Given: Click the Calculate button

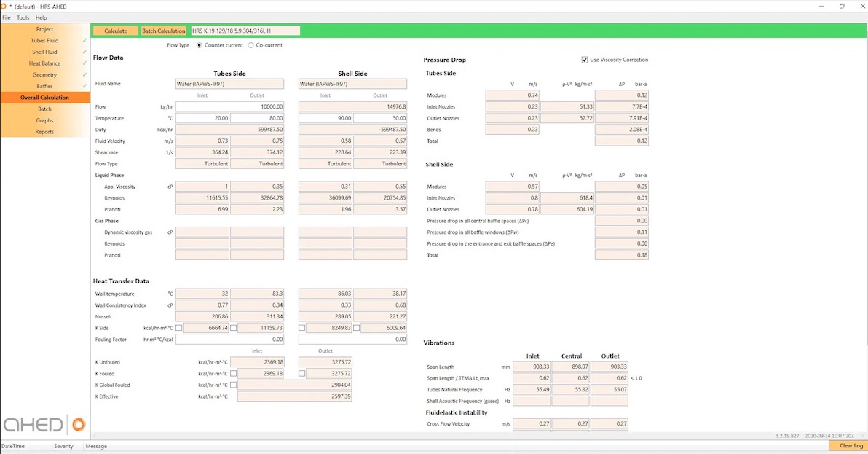Looking at the screenshot, I should 116,31.
